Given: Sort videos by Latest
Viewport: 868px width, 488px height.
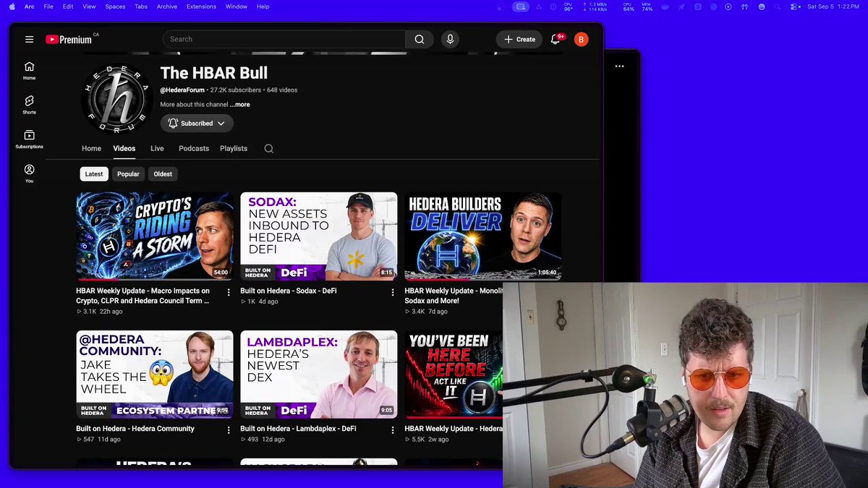Looking at the screenshot, I should [x=94, y=174].
